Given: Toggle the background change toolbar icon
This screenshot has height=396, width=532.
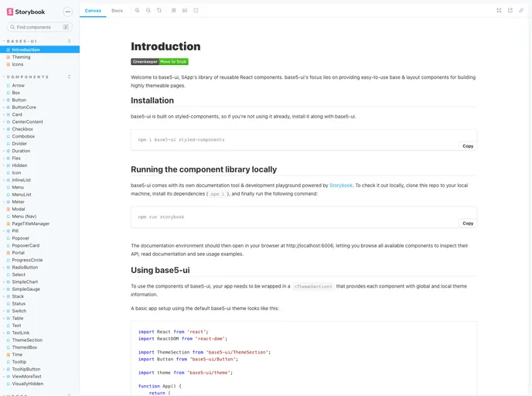Looking at the screenshot, I should coord(173,11).
